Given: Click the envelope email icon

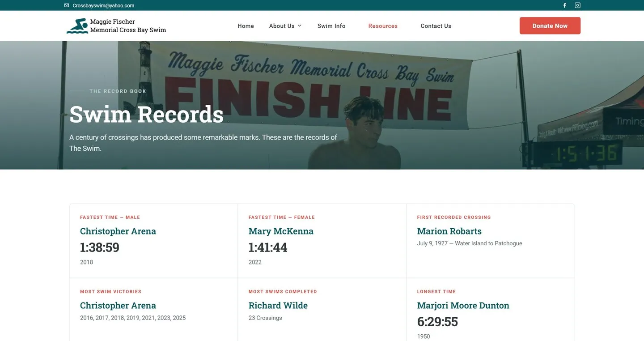Looking at the screenshot, I should click(x=67, y=5).
